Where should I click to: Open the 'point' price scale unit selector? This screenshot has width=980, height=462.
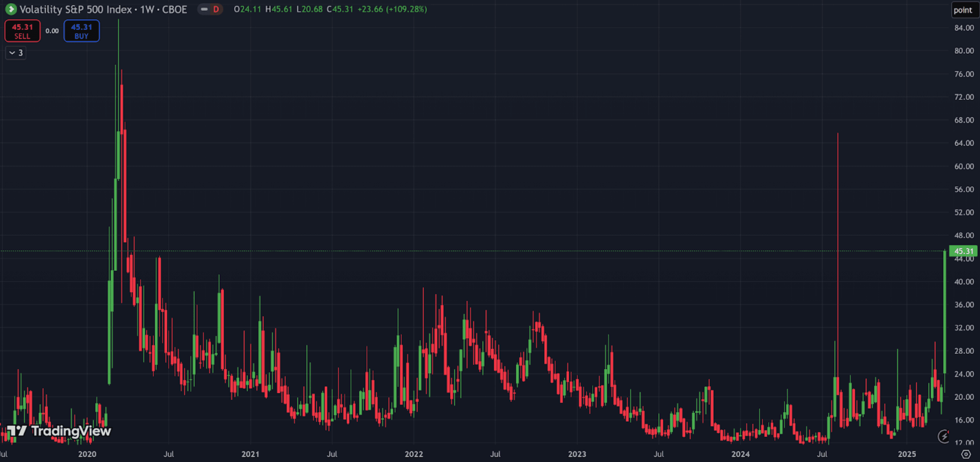pos(963,10)
